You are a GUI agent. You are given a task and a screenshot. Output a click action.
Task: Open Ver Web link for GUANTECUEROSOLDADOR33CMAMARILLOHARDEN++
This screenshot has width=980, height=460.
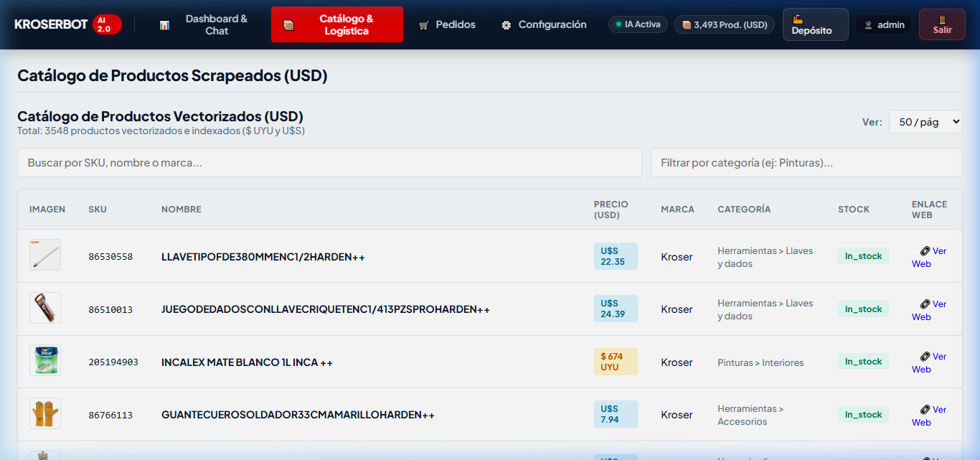click(929, 416)
